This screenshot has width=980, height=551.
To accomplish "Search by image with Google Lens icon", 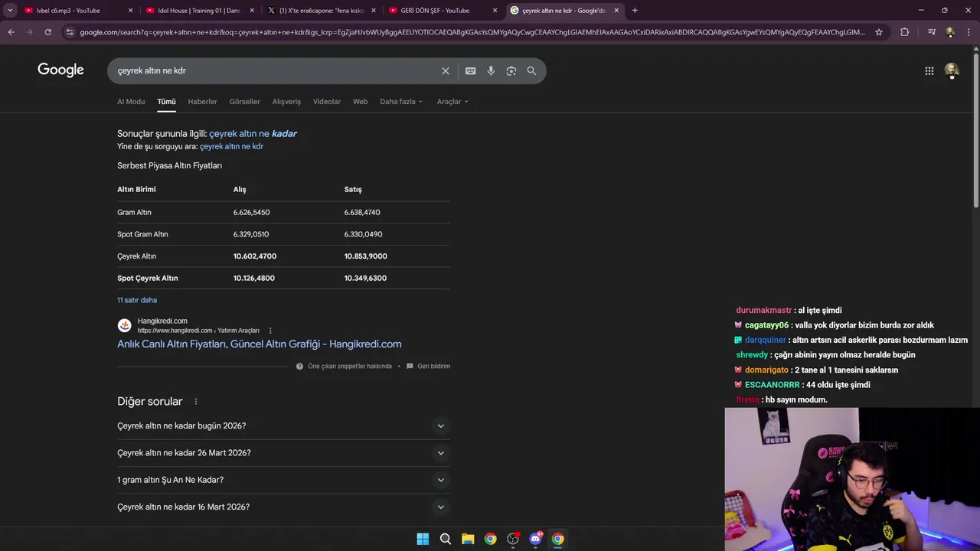I will pos(511,70).
